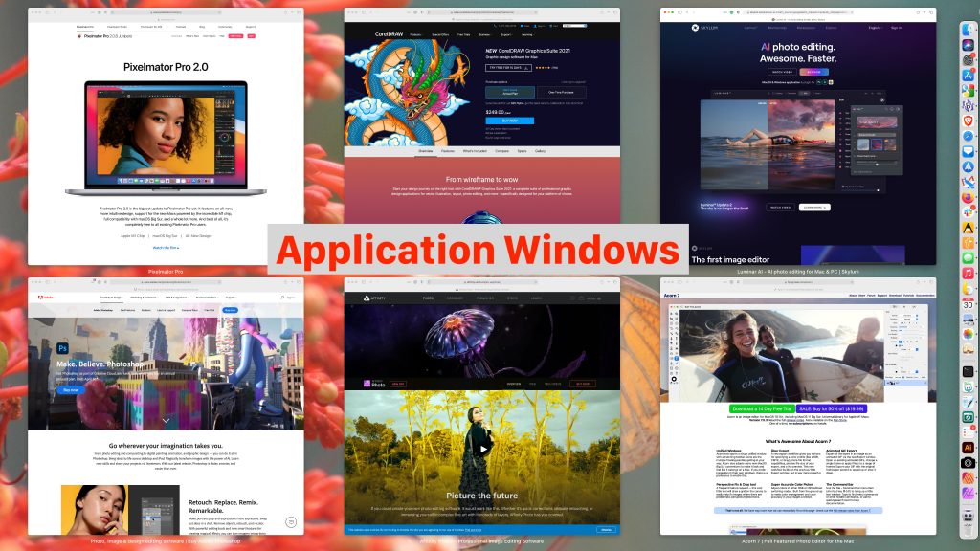Select the Luminar AI Skylum window thumbnail
Viewport: 980px width, 551px height.
click(797, 136)
